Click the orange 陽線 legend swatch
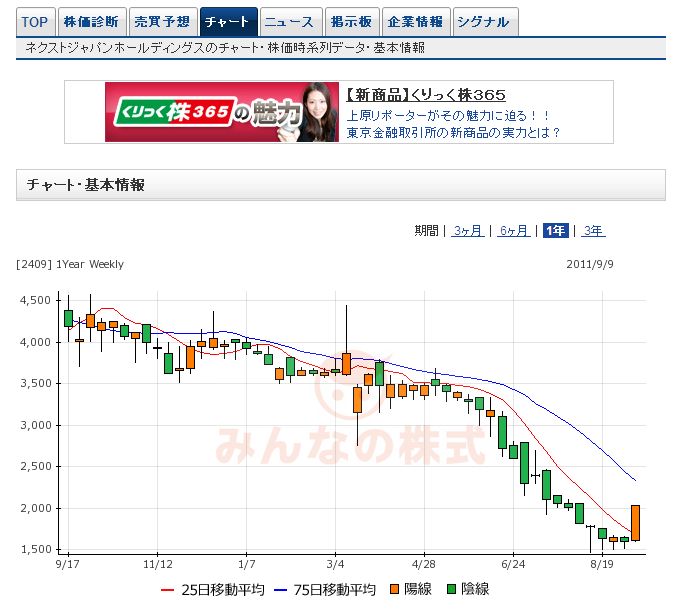 coord(395,589)
